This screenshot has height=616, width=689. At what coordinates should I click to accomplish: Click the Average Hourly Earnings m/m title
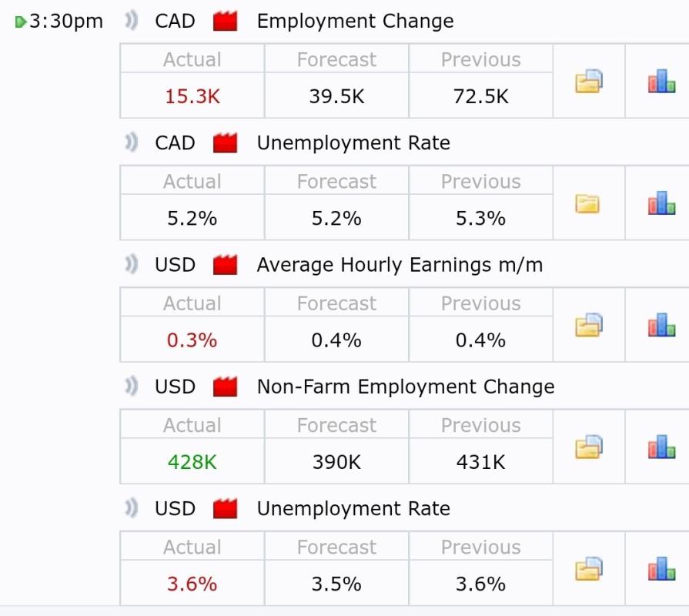(400, 265)
